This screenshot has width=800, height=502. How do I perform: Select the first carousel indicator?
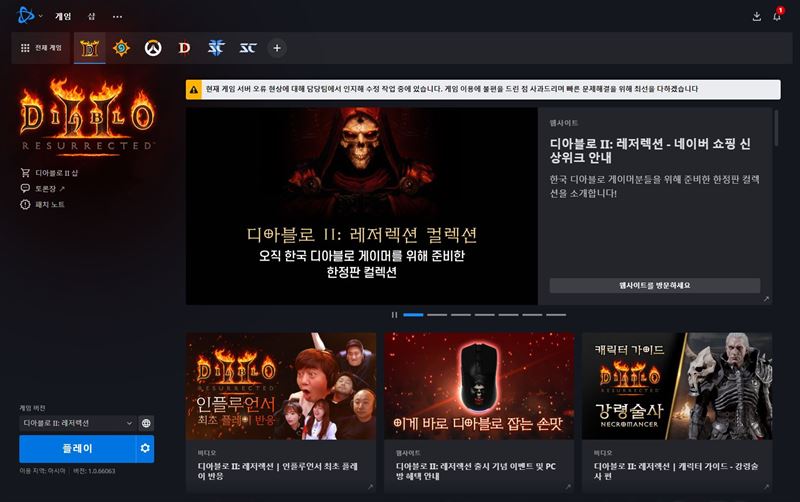pos(413,315)
